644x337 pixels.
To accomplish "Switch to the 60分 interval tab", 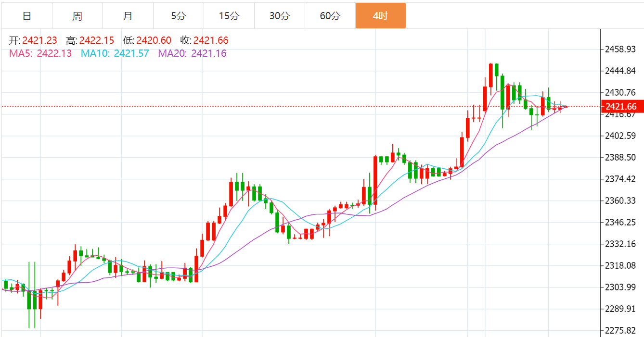I will coord(330,16).
